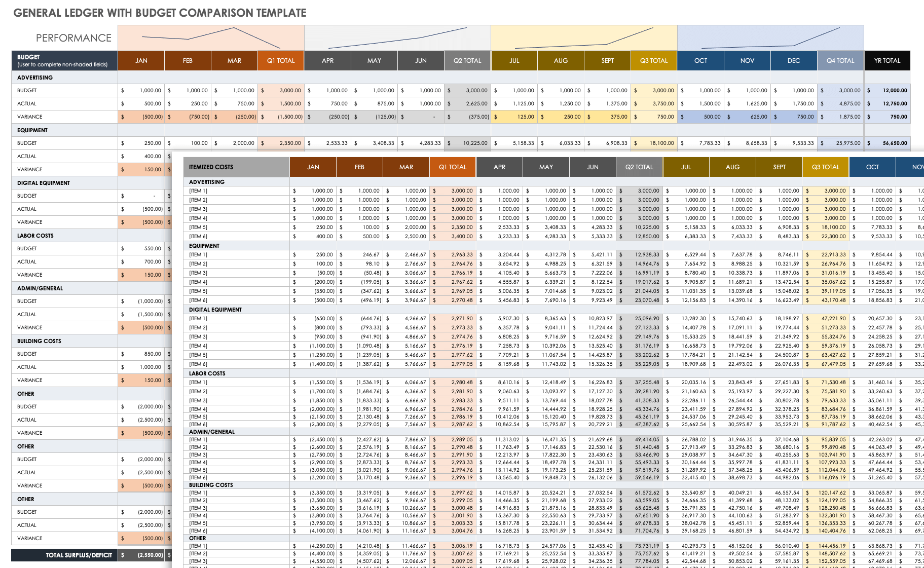The image size is (924, 568).
Task: Select the ITEMIZED COSTS header cell
Action: tap(236, 167)
